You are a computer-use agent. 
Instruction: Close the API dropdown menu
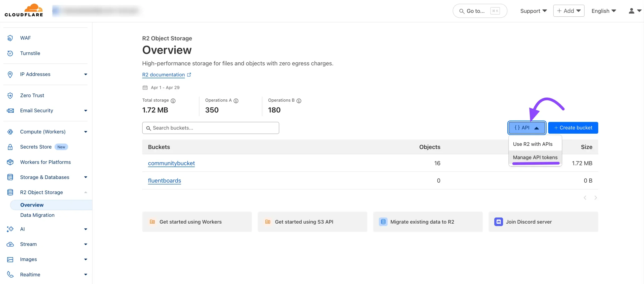(x=527, y=128)
